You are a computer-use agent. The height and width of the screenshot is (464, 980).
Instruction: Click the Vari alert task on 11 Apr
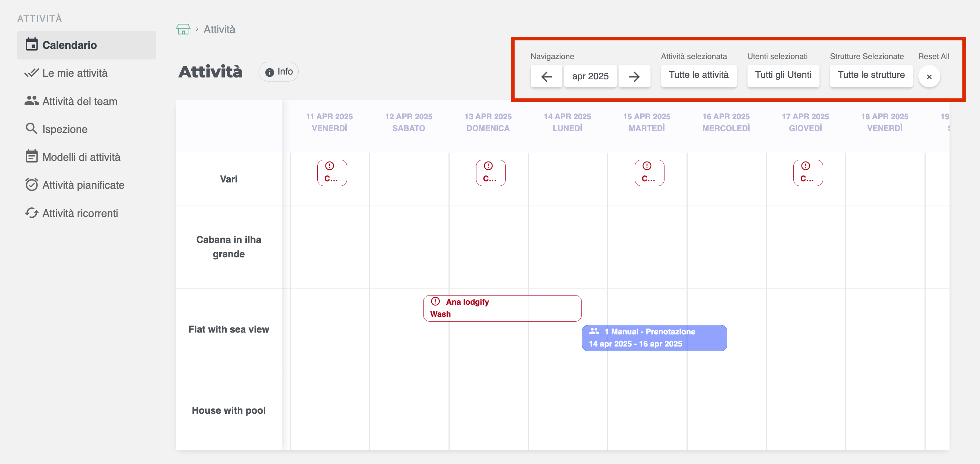[x=332, y=173]
